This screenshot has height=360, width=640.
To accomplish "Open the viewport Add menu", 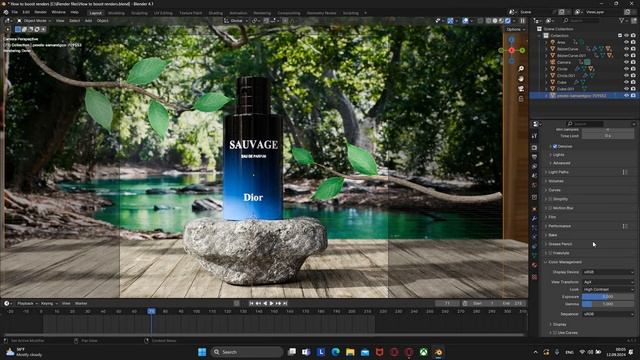I will click(88, 20).
